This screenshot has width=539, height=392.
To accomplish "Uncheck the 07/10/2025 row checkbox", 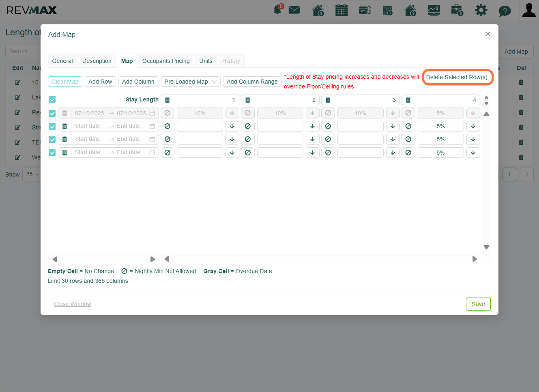I will [52, 113].
